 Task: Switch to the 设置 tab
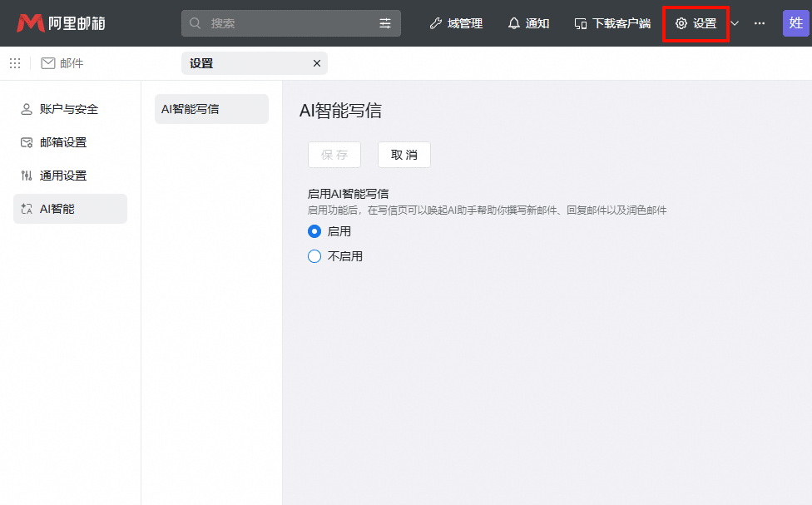click(241, 62)
